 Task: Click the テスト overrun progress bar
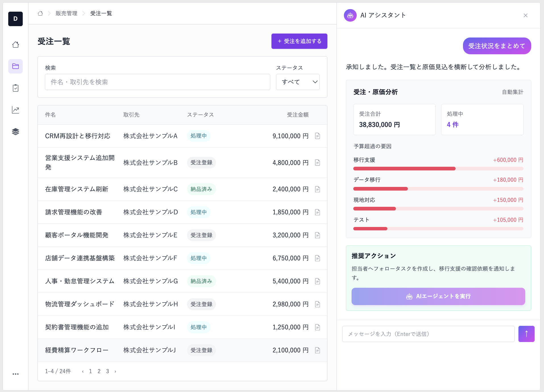tap(438, 228)
